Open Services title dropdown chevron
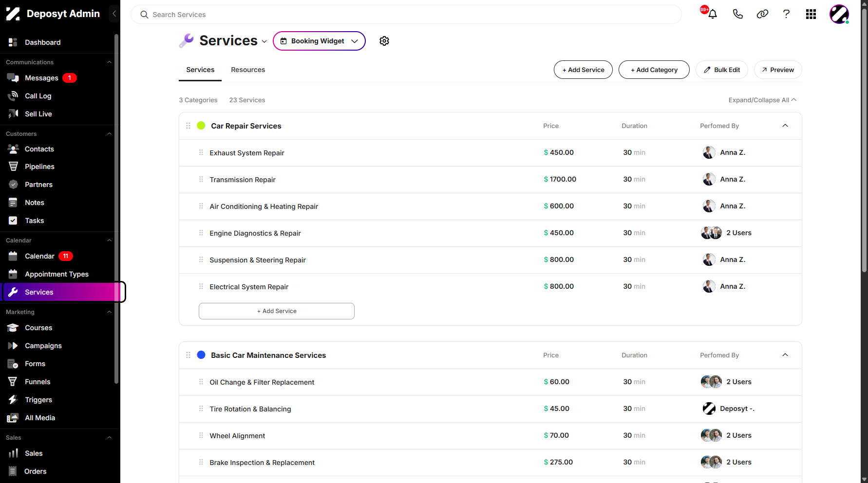Image resolution: width=868 pixels, height=483 pixels. [264, 41]
